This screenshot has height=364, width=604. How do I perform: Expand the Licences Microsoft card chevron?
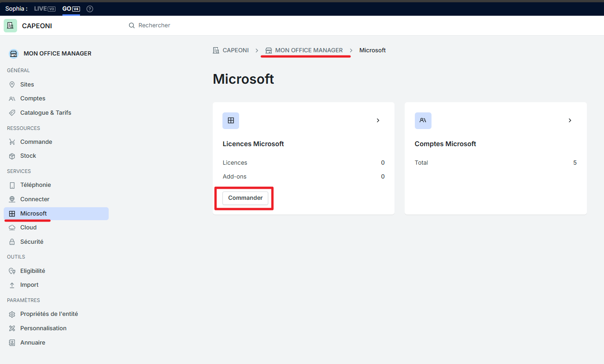coord(378,120)
